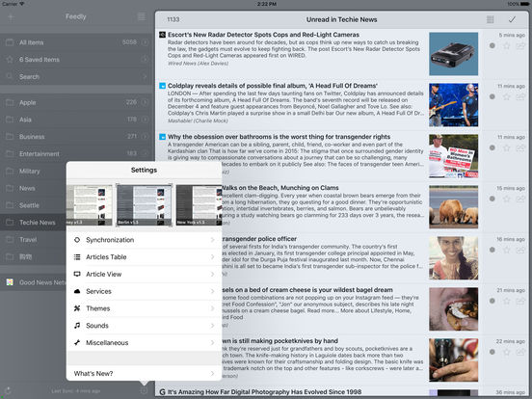Open the Good News Network feed
Viewport: 532px width, 399px height.
point(33,282)
